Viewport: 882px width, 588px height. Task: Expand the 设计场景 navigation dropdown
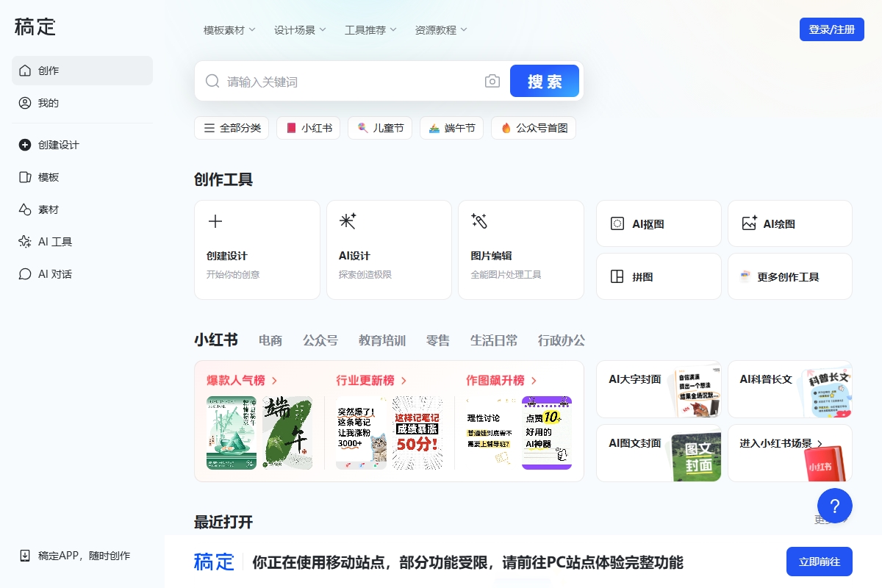298,29
